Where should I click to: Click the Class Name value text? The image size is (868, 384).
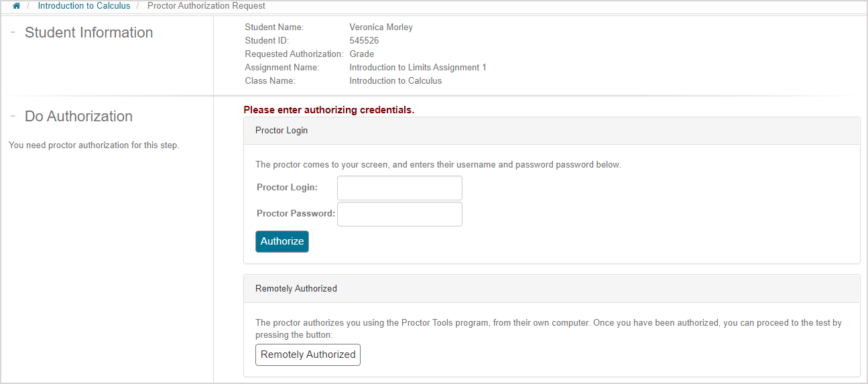(395, 81)
